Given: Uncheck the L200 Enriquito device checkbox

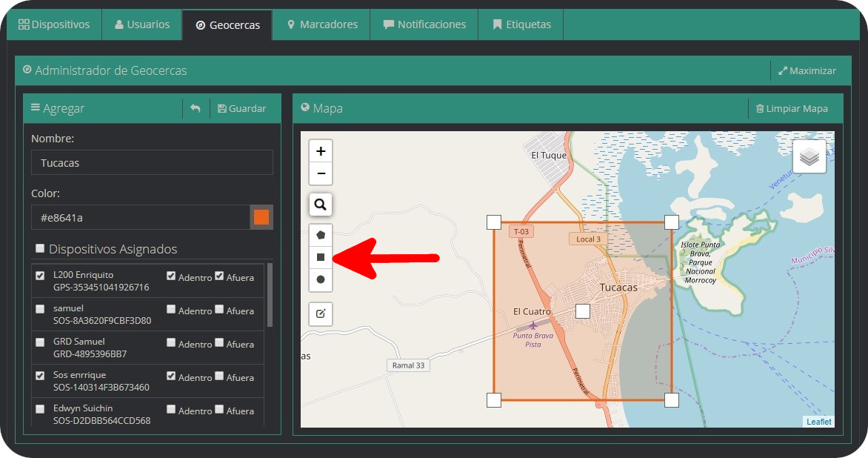Looking at the screenshot, I should 40,276.
